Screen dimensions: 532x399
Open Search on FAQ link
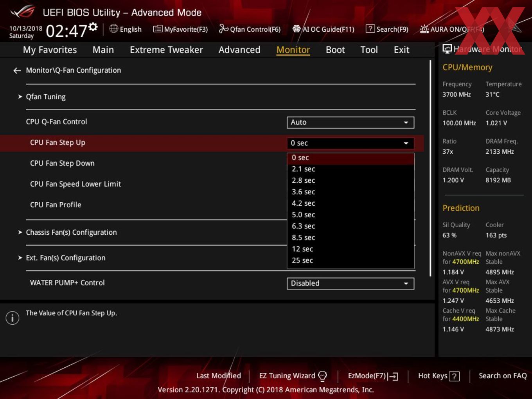(503, 376)
